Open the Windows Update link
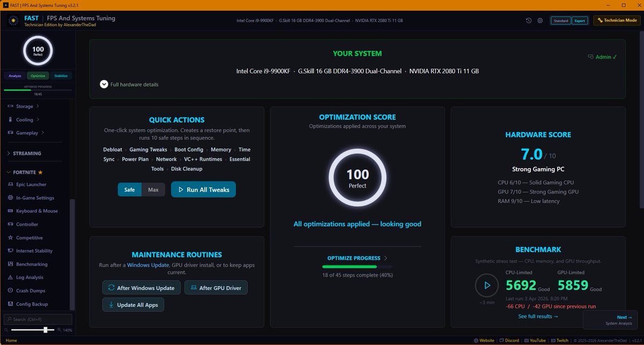The image size is (644, 345). (148, 265)
